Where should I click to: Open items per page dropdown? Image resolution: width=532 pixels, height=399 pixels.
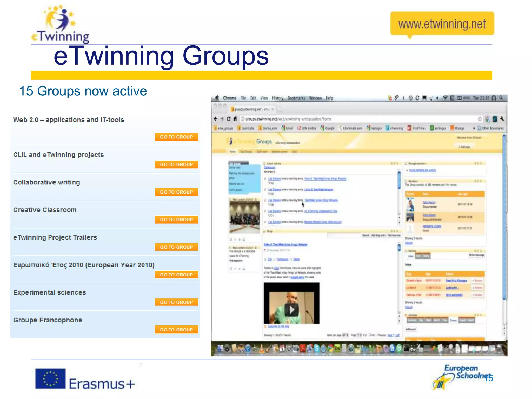click(345, 335)
